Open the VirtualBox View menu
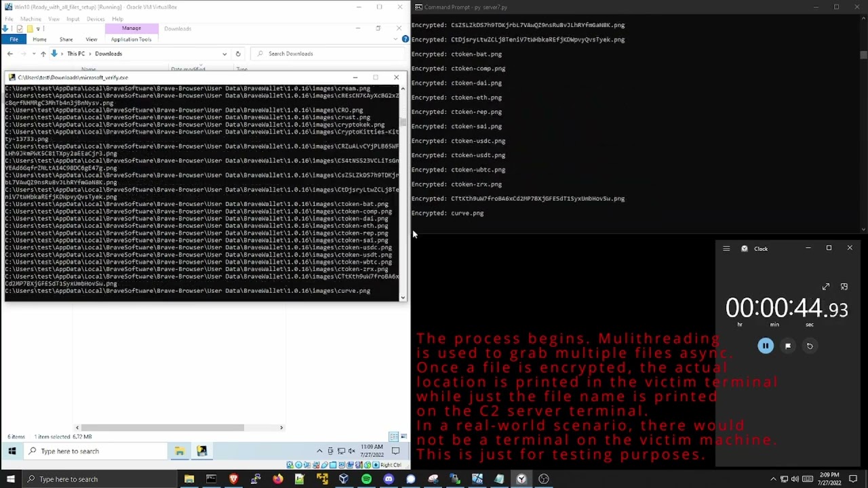Viewport: 868px width, 488px height. point(54,19)
